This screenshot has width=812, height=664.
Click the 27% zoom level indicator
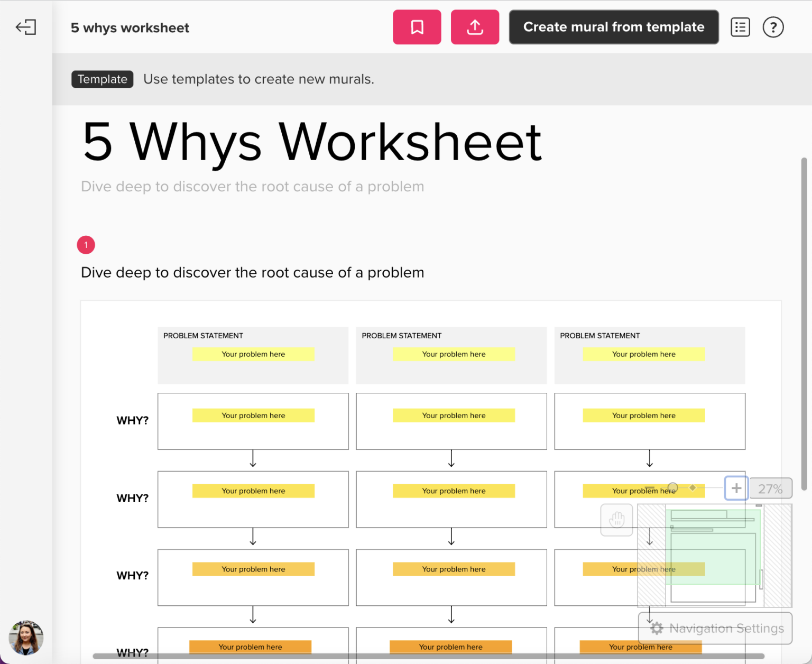(x=771, y=488)
